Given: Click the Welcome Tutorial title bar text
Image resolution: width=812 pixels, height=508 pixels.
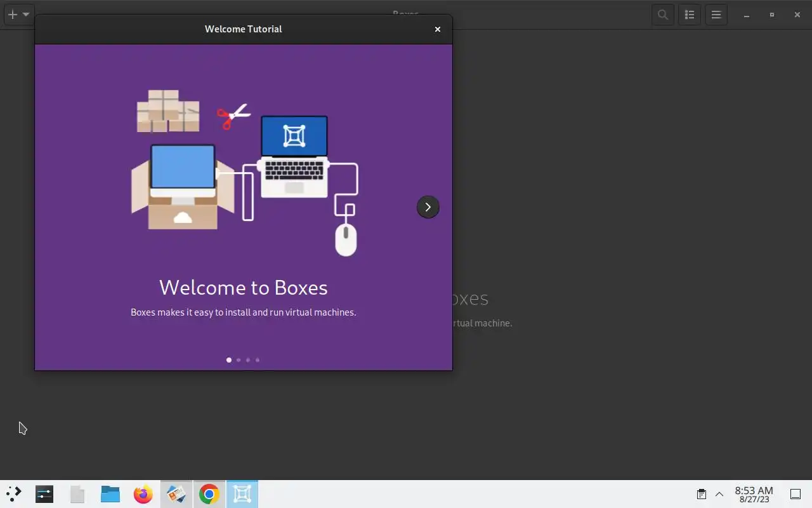Looking at the screenshot, I should pos(244,29).
